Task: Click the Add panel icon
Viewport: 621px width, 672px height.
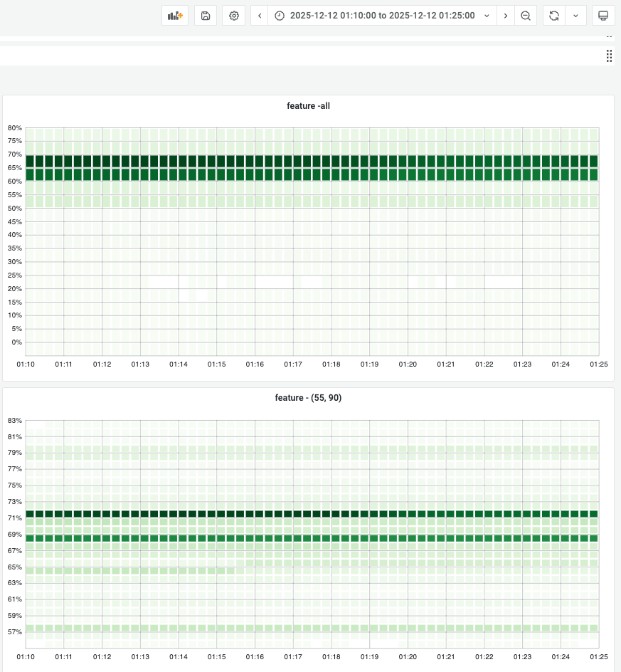Action: pos(175,16)
